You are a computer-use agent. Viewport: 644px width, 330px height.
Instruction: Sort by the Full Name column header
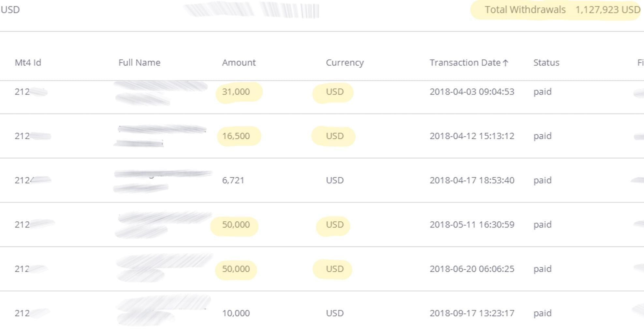click(139, 63)
